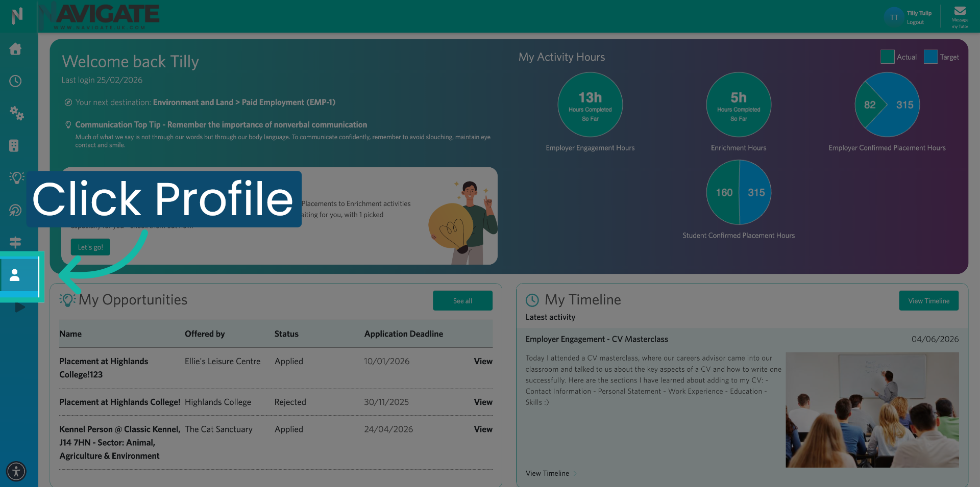
Task: Click the play triangle below Profile icon
Action: pyautogui.click(x=19, y=307)
